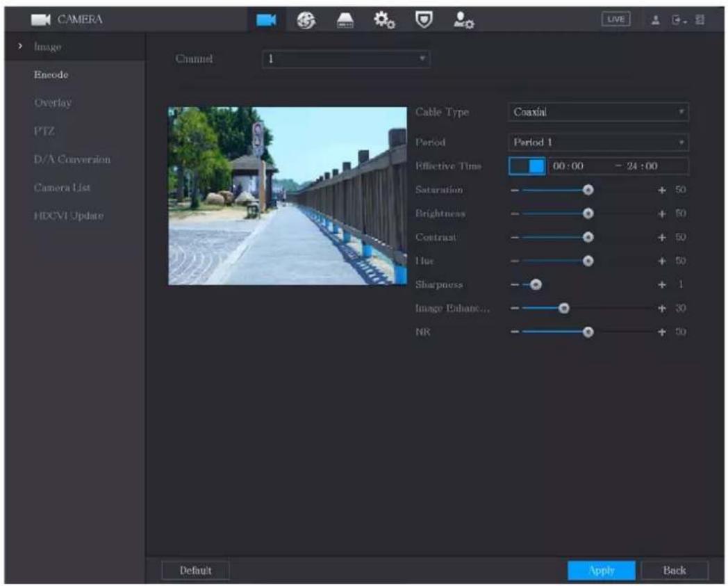Open the Cable Type dropdown
The width and height of the screenshot is (728, 586).
[x=598, y=112]
